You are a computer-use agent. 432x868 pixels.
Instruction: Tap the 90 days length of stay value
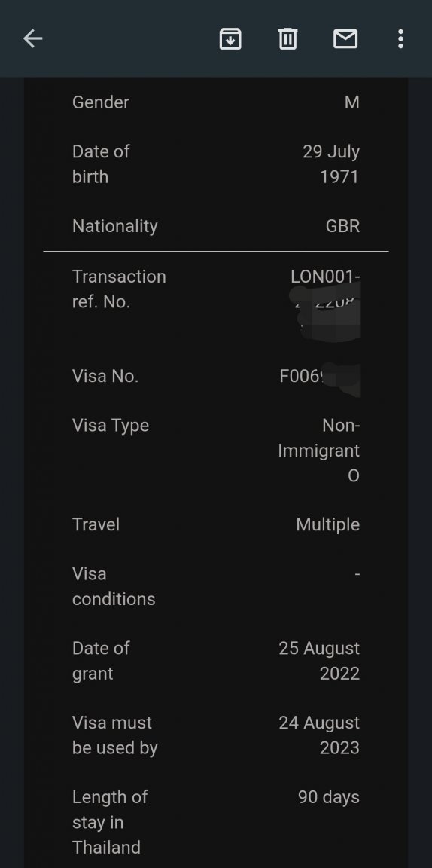329,797
